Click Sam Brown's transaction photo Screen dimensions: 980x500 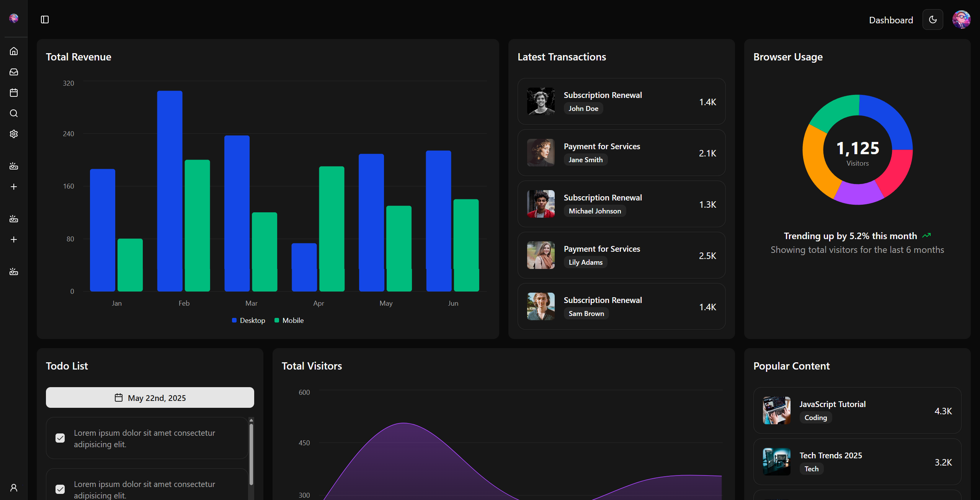[541, 306]
